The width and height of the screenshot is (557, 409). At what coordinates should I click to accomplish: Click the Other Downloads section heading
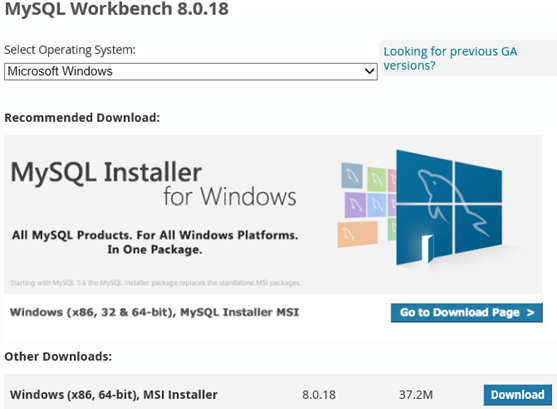(58, 356)
